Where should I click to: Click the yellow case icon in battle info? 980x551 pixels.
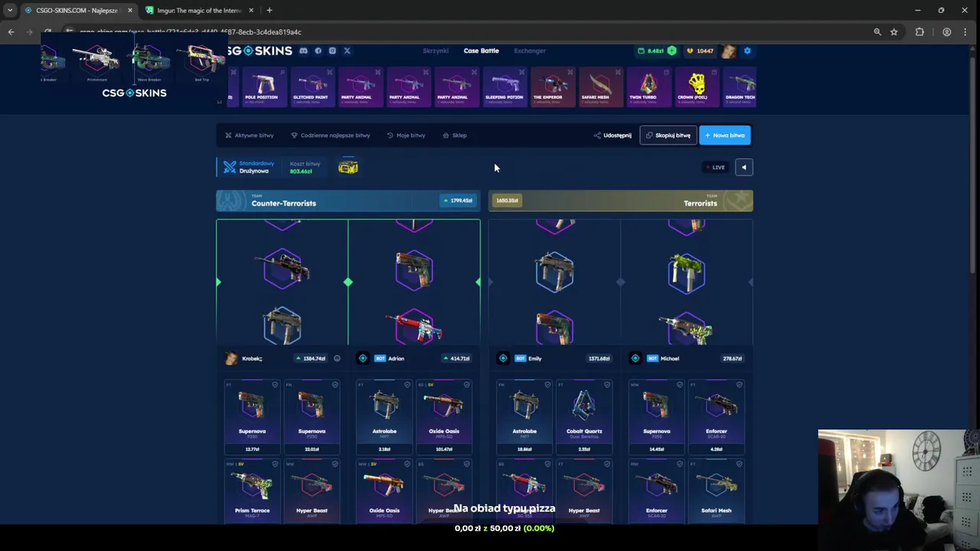[x=348, y=167]
